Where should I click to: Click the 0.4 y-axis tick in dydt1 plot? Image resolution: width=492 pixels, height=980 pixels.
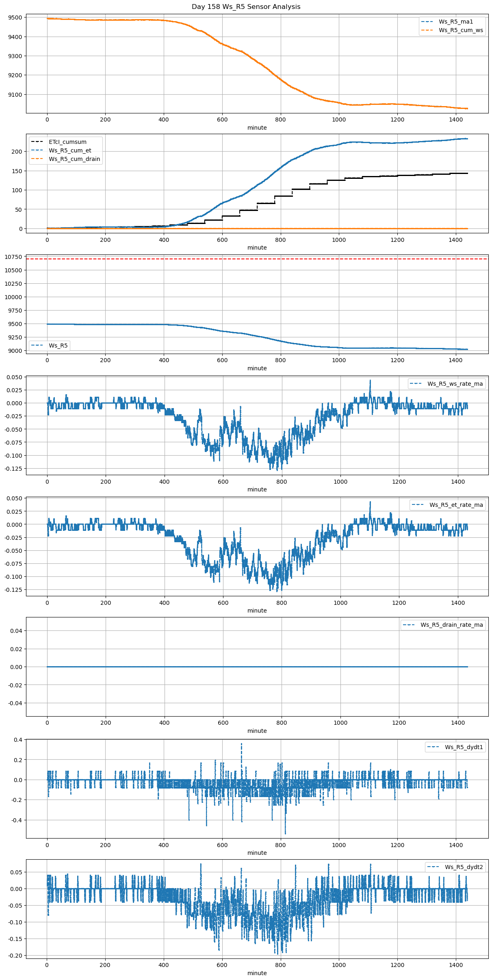point(18,740)
